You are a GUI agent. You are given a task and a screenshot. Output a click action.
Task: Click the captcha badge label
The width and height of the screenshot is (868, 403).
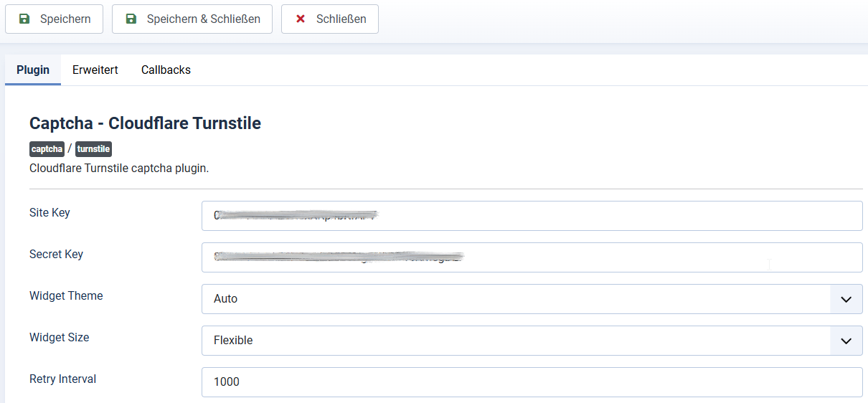click(x=47, y=149)
